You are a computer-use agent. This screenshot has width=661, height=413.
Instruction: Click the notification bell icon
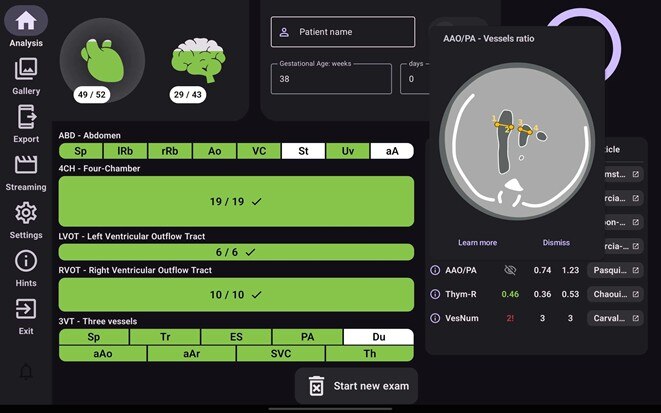pos(26,372)
